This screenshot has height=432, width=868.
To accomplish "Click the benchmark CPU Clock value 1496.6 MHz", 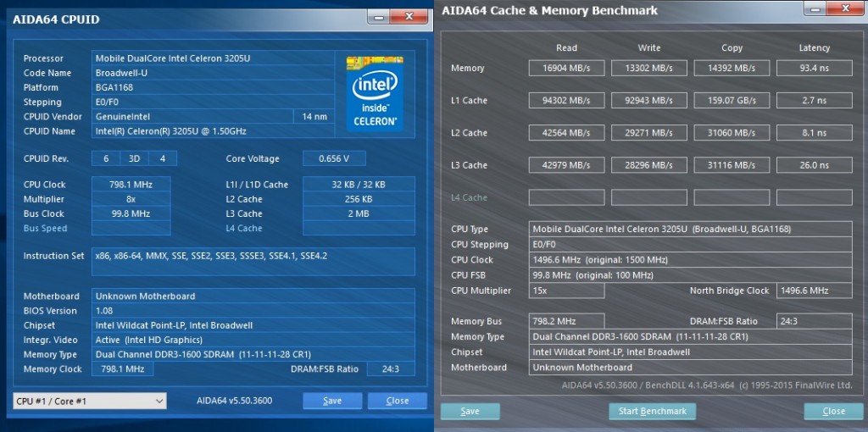I will tap(690, 259).
